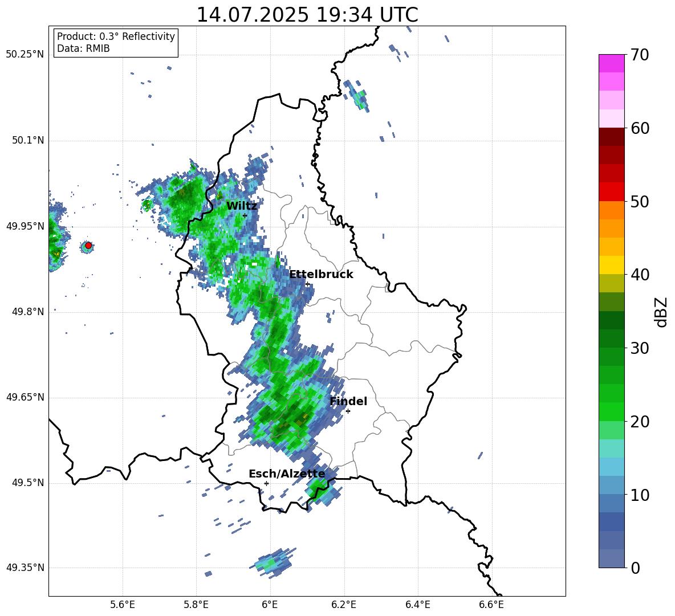
Task: Click the 70 value on the colorbar
Action: [x=639, y=55]
